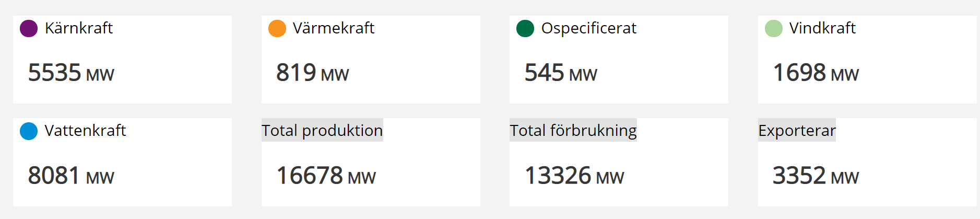Click the highlighted Total produktion heading

click(x=322, y=130)
